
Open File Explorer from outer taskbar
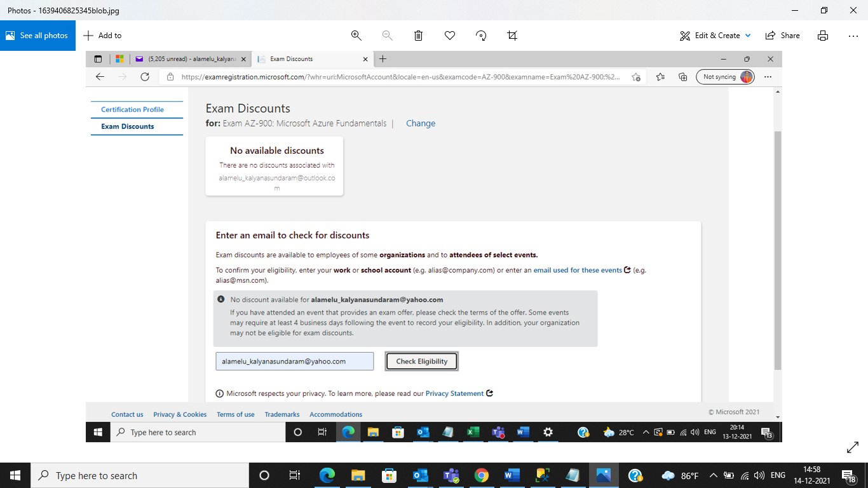358,475
